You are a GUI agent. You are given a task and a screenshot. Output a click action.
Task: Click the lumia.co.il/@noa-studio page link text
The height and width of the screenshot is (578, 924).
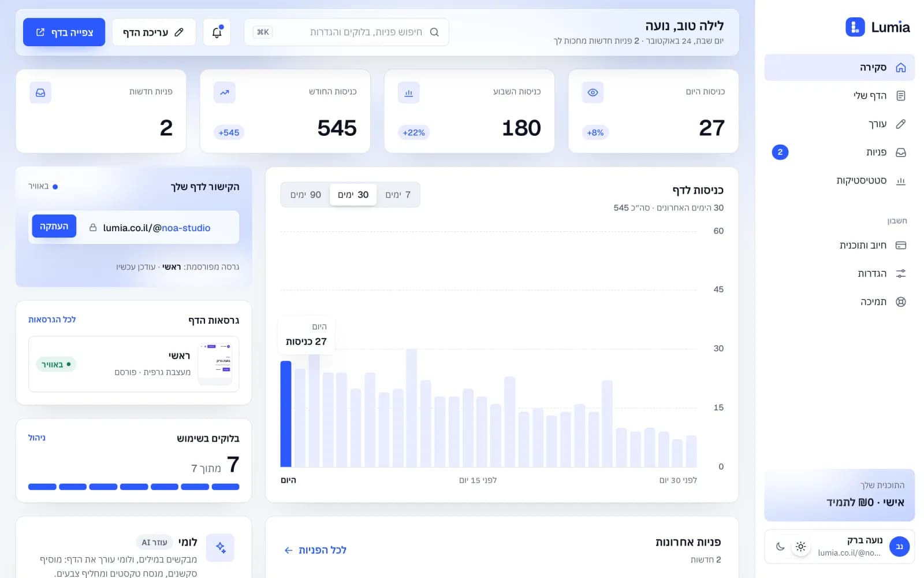157,228
